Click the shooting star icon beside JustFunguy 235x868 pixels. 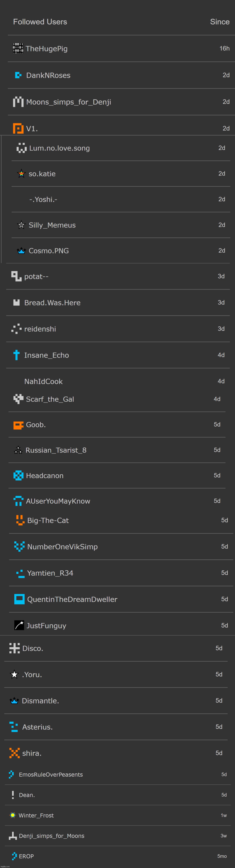click(x=19, y=625)
